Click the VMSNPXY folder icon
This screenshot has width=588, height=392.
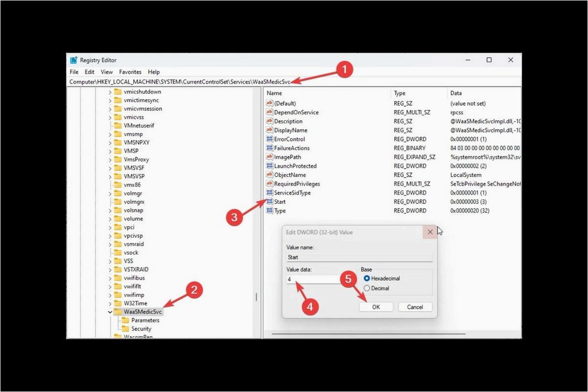tap(118, 142)
